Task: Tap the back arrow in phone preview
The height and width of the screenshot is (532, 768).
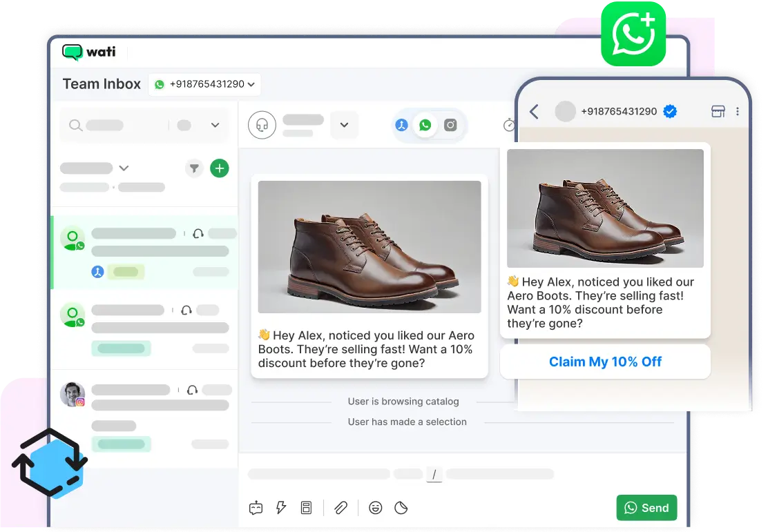Action: pos(535,112)
